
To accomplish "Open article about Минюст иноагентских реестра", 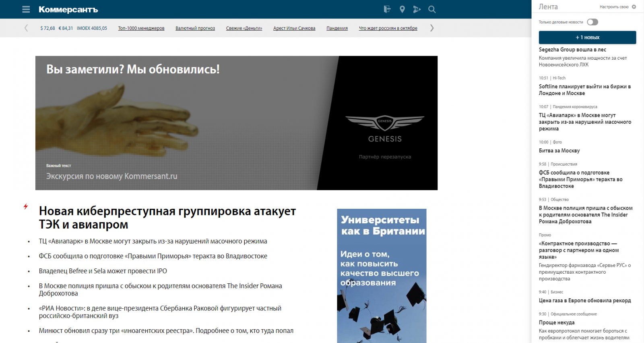I will coord(166,331).
